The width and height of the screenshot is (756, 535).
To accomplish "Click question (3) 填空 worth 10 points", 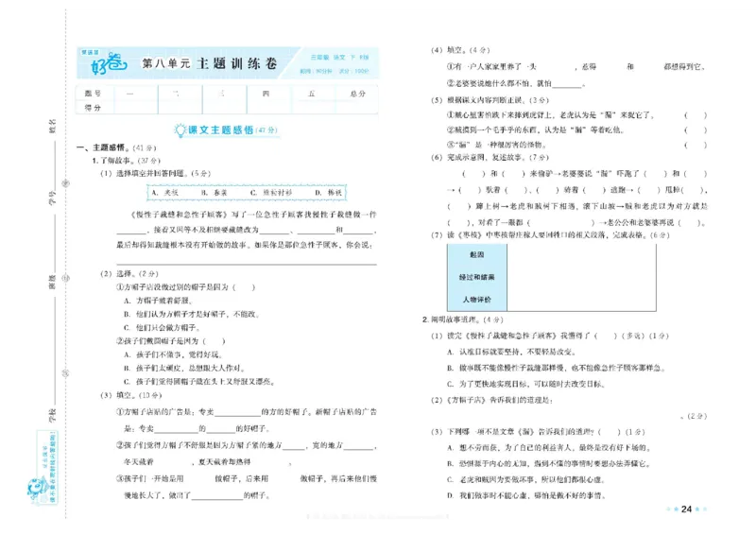I will coord(131,395).
